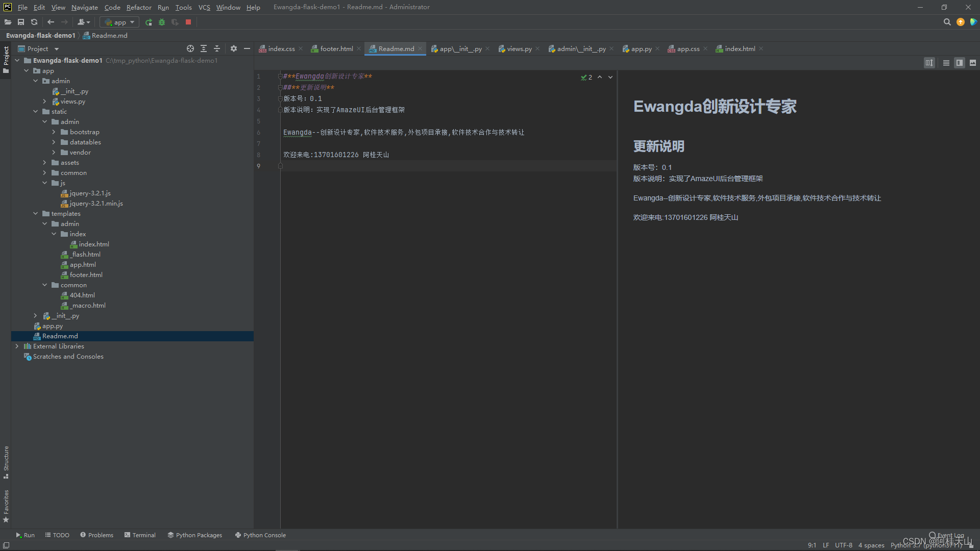Switch to the app.css tab
This screenshot has width=980, height=551.
pos(688,49)
